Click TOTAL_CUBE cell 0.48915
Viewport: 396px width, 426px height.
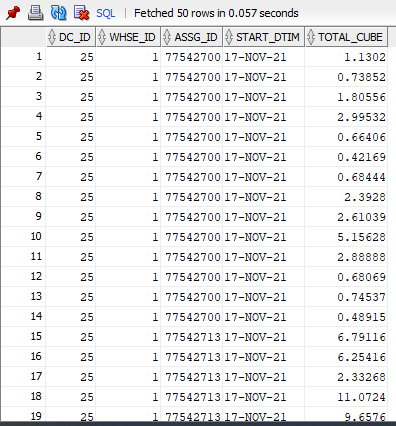pyautogui.click(x=346, y=317)
